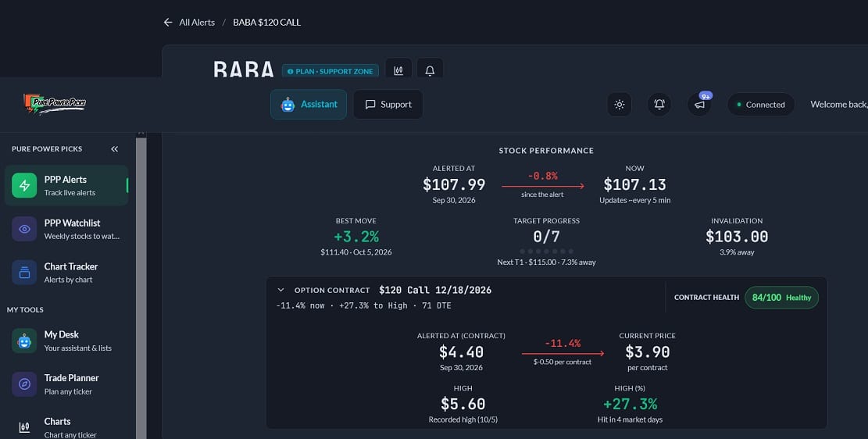Open the All Alerts breadcrumb link
This screenshot has height=439, width=868.
(197, 22)
